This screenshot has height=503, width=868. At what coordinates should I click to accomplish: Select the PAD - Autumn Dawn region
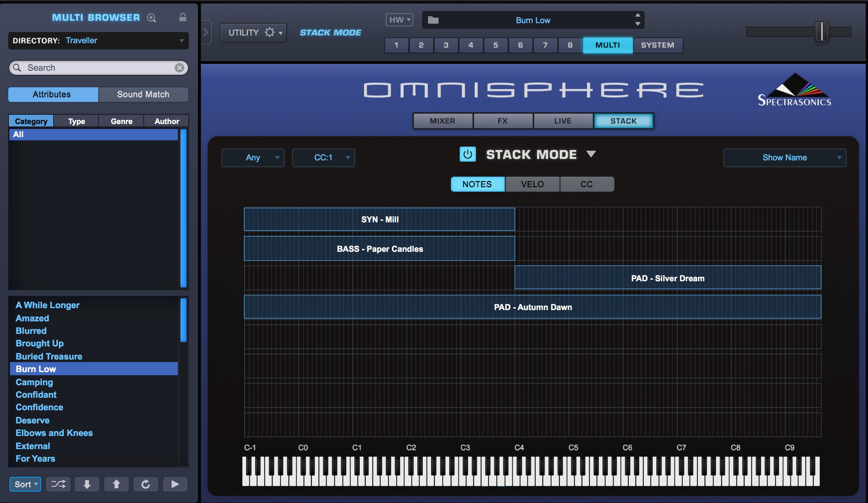tap(533, 307)
